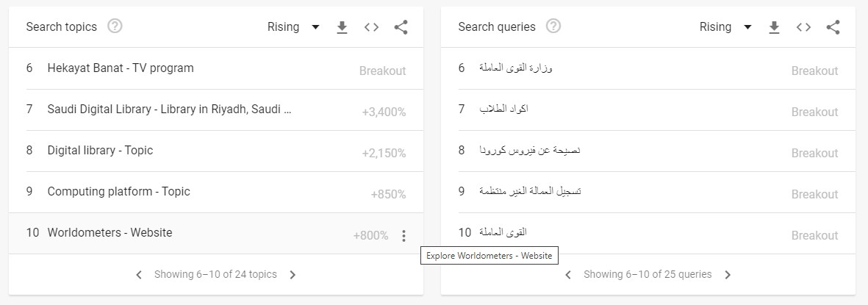Open Hekayat Banat - TV program topic
This screenshot has width=868, height=305.
click(216, 68)
